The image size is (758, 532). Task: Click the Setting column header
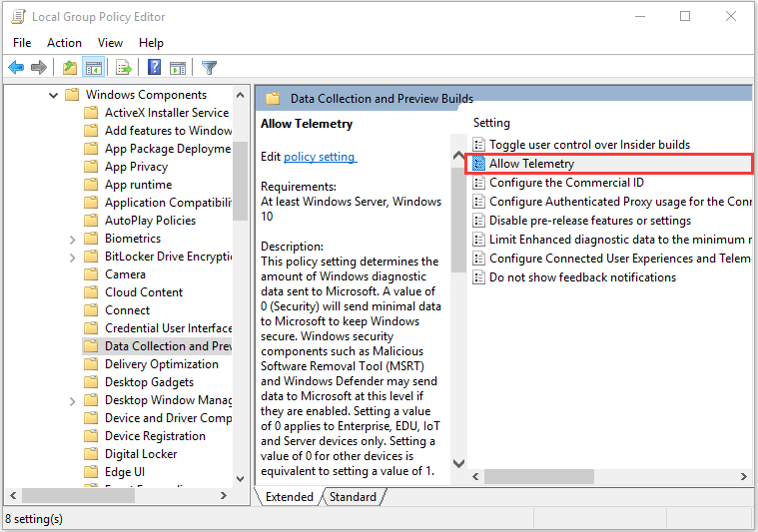491,123
